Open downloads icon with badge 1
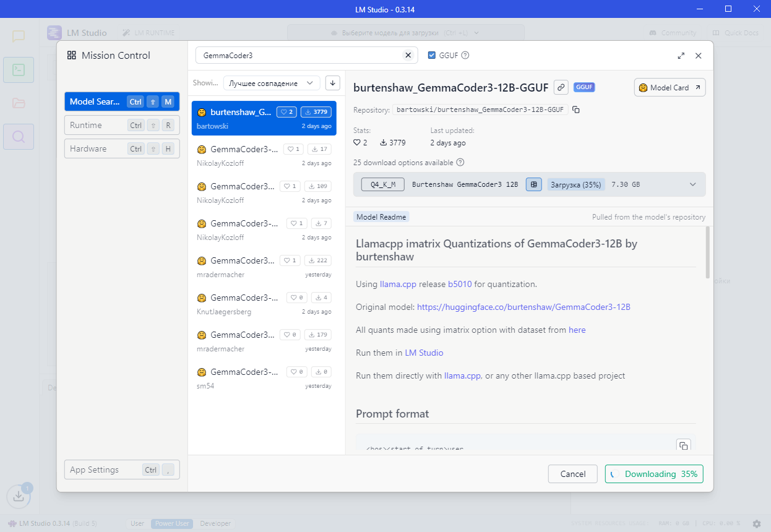This screenshot has height=532, width=771. tap(19, 496)
